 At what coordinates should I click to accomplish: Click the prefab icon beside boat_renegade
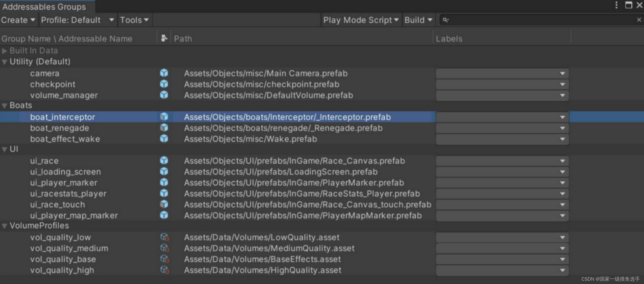click(x=164, y=128)
